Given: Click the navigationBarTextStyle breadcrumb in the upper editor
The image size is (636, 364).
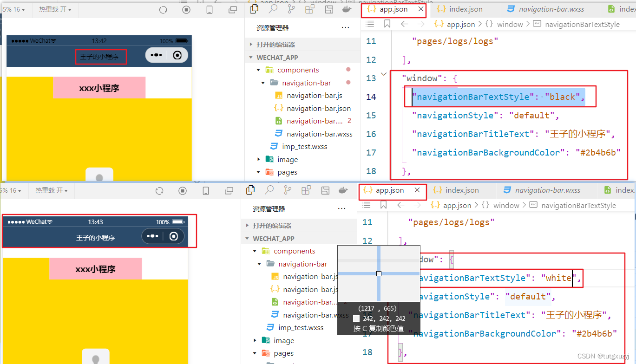Looking at the screenshot, I should [x=582, y=24].
